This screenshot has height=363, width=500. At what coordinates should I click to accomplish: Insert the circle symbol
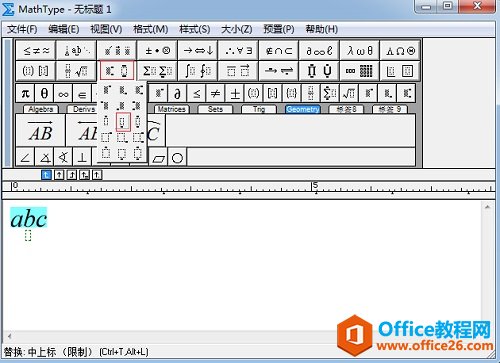(x=177, y=158)
